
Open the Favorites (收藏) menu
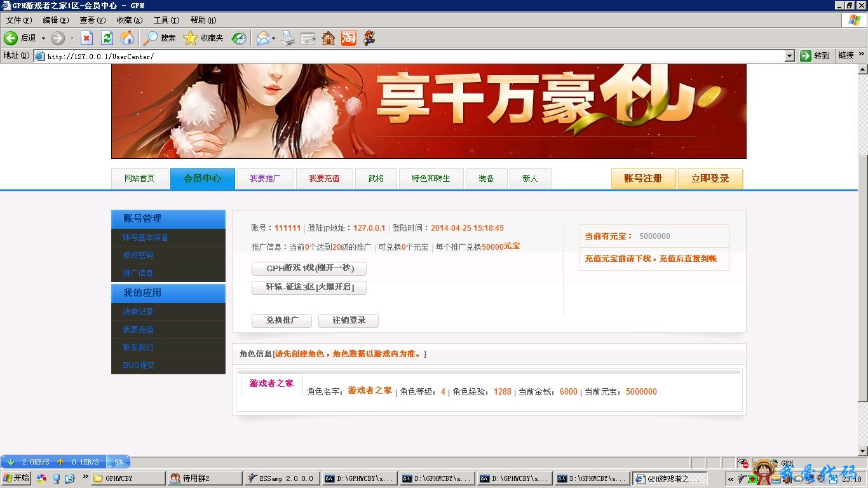[x=129, y=20]
